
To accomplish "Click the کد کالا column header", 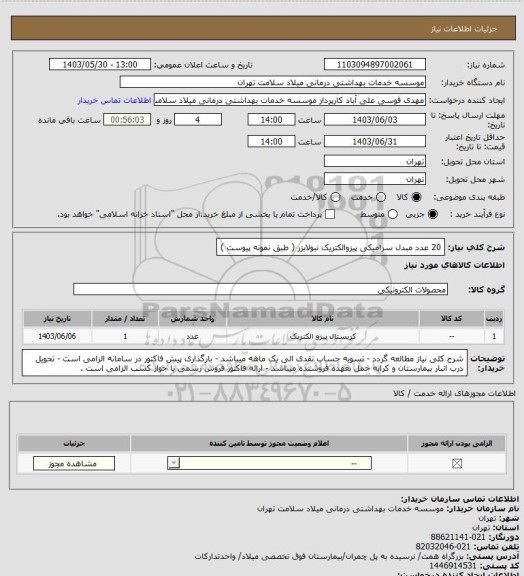I will point(452,318).
